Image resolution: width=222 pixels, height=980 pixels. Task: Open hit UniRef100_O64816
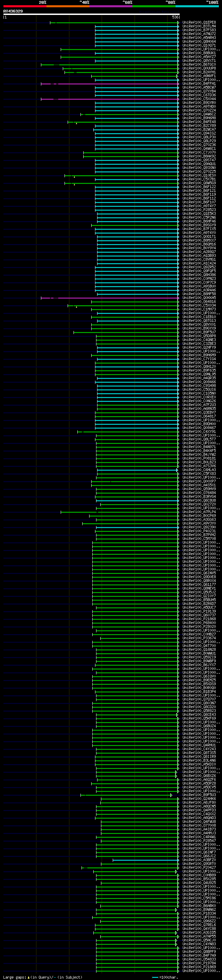tap(199, 302)
